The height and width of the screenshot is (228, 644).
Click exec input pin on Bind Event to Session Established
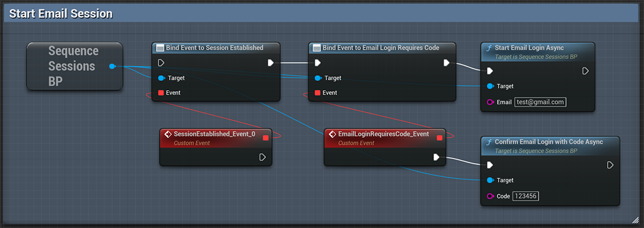[x=161, y=63]
